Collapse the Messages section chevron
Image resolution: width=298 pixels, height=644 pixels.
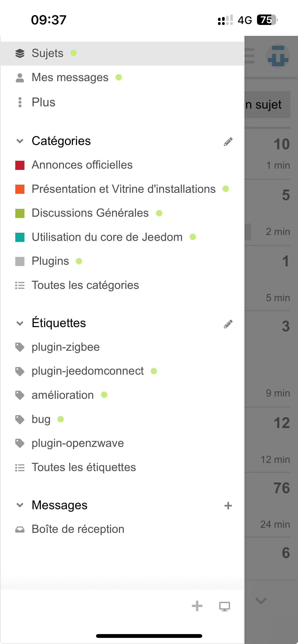pos(20,505)
